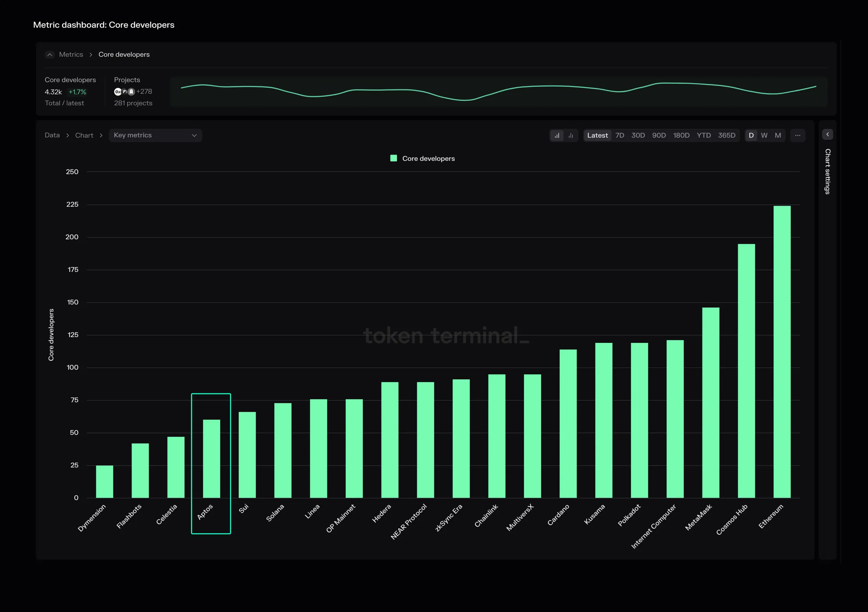Click the 4.32k total value
Image resolution: width=868 pixels, height=612 pixels.
coord(53,92)
